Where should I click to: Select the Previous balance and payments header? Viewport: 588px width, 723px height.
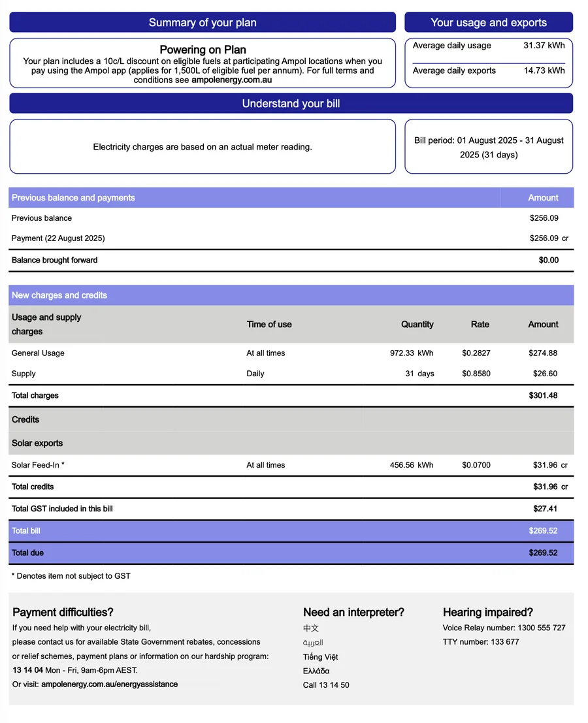point(73,198)
